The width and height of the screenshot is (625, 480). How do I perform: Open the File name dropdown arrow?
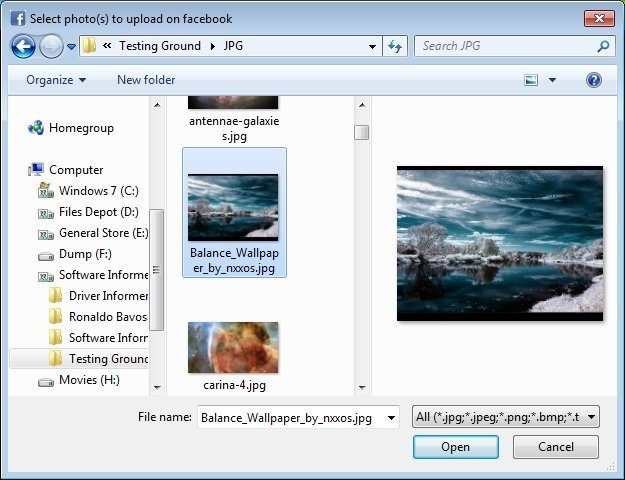click(391, 417)
